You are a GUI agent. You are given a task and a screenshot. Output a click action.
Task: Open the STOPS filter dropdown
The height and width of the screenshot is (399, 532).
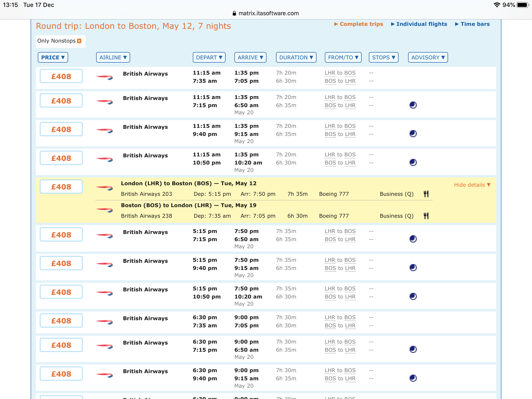[383, 57]
